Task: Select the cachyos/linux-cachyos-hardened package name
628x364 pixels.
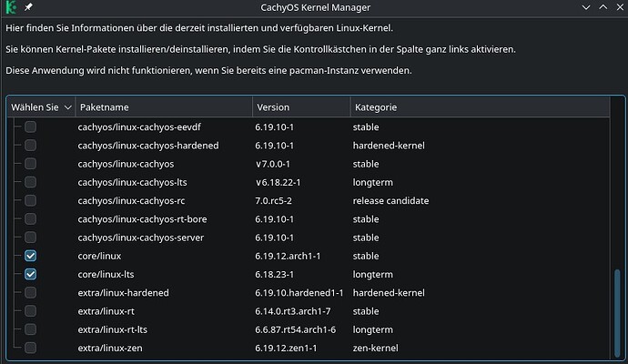Action: click(148, 146)
